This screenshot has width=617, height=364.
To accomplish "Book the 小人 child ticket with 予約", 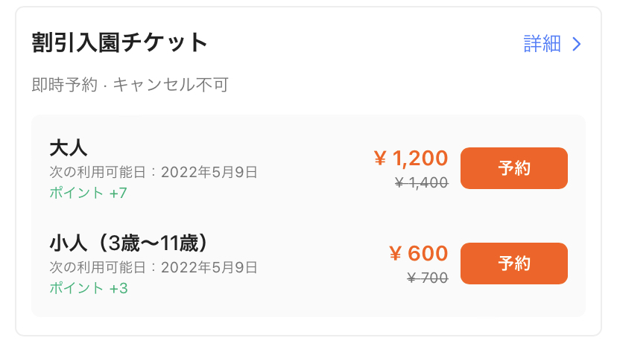I will [514, 264].
